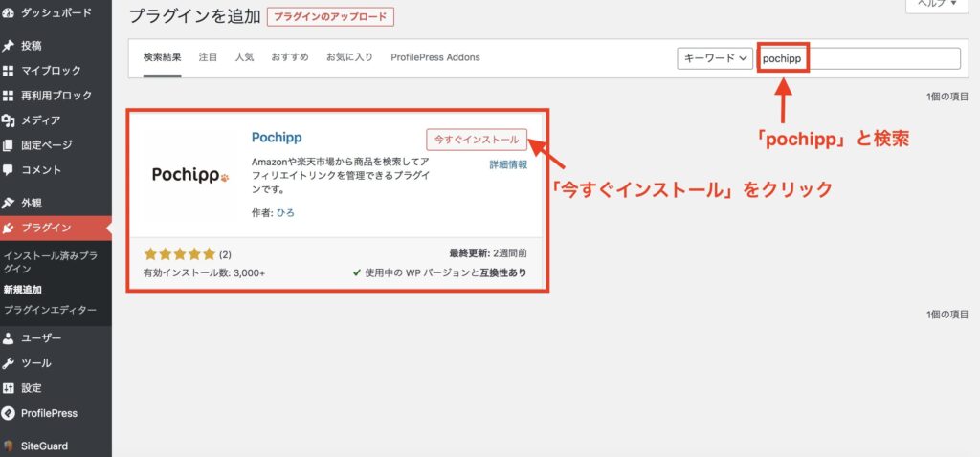Click the Dashboard gauge icon in sidebar
Image resolution: width=980 pixels, height=457 pixels.
8,12
